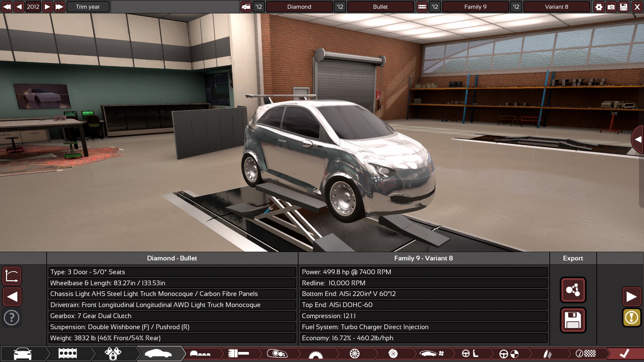Select the Chassis Light AHS Steel row
This screenshot has height=362, width=644.
(x=172, y=294)
